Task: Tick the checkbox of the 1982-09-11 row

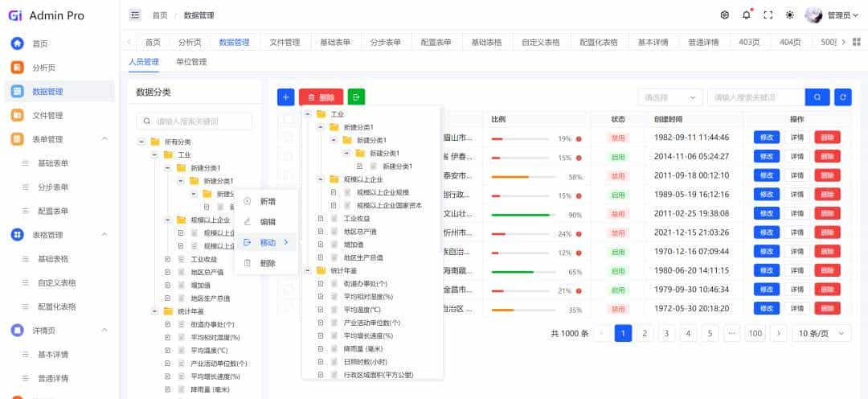Action: point(288,138)
